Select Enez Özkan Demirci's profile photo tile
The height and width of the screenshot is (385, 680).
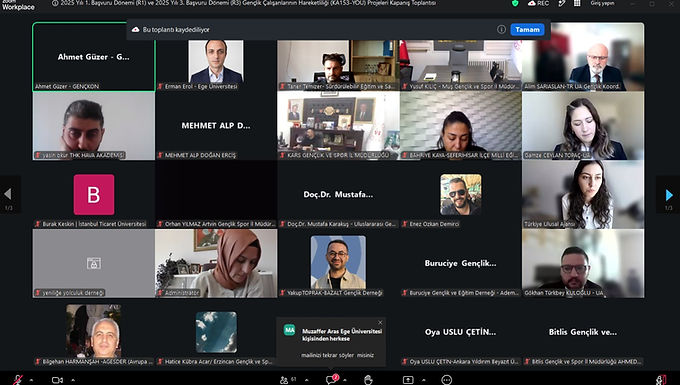(x=461, y=195)
